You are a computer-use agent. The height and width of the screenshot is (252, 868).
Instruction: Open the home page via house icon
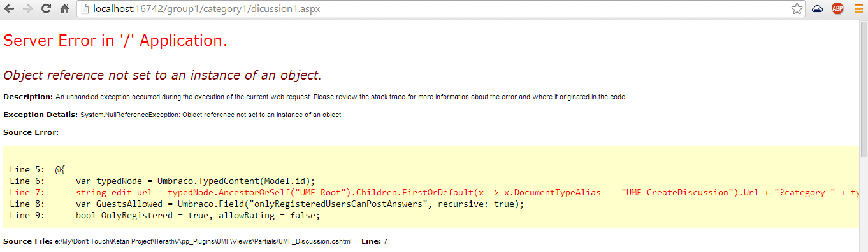click(x=64, y=9)
